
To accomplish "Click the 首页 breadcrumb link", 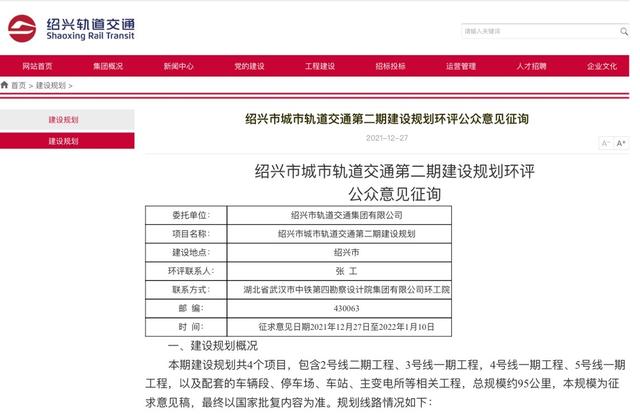I will pyautogui.click(x=18, y=85).
